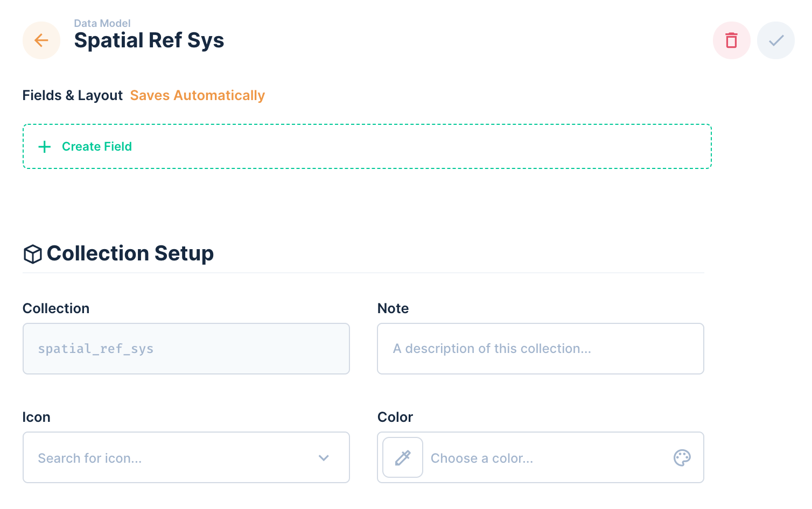Click the Spatial Ref Sys page title
Screen dimensions: 812x509
(149, 40)
